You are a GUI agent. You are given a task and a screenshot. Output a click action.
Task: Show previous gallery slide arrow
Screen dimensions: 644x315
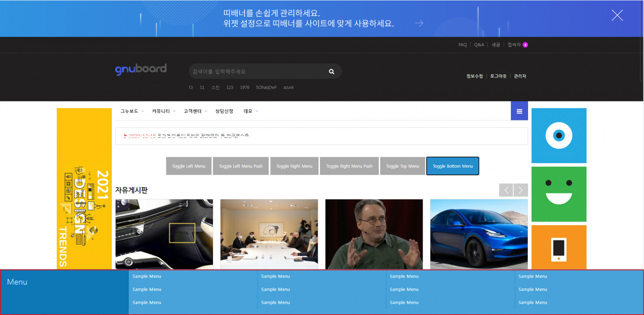pos(506,190)
